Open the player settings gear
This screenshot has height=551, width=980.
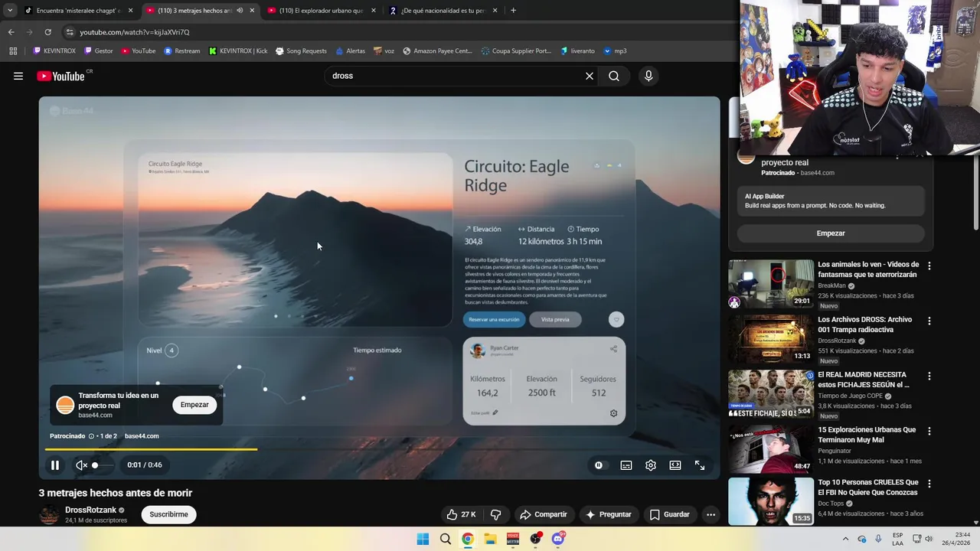point(651,465)
